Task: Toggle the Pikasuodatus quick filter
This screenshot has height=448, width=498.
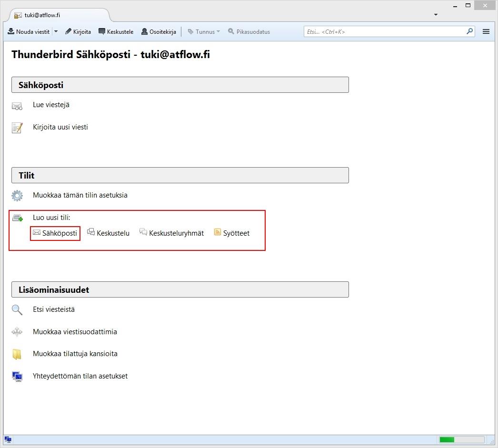Action: click(x=249, y=31)
